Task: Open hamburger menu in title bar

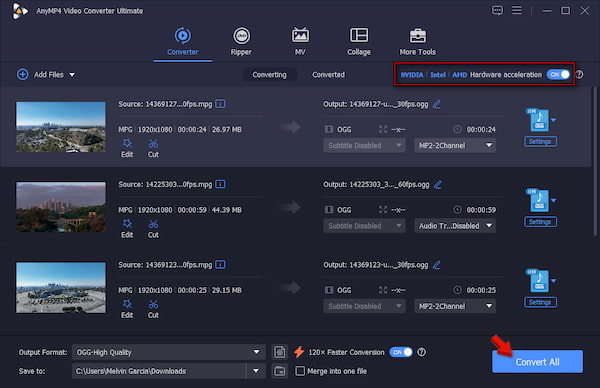Action: coord(517,10)
